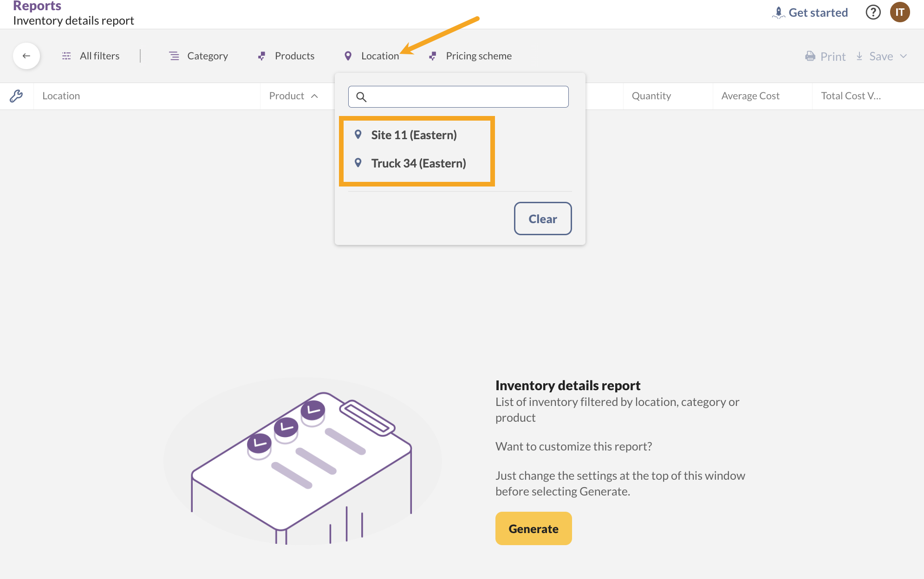Select Site 11 (Eastern) location
This screenshot has width=924, height=579.
tap(414, 135)
